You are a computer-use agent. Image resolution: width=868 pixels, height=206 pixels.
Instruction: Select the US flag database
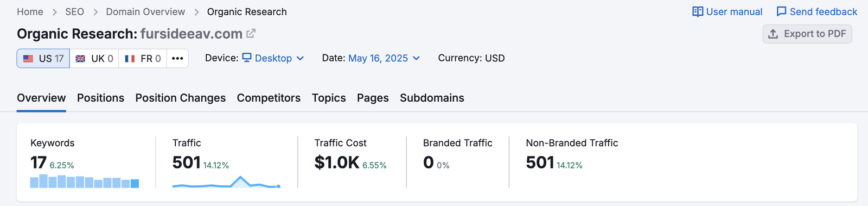click(43, 58)
